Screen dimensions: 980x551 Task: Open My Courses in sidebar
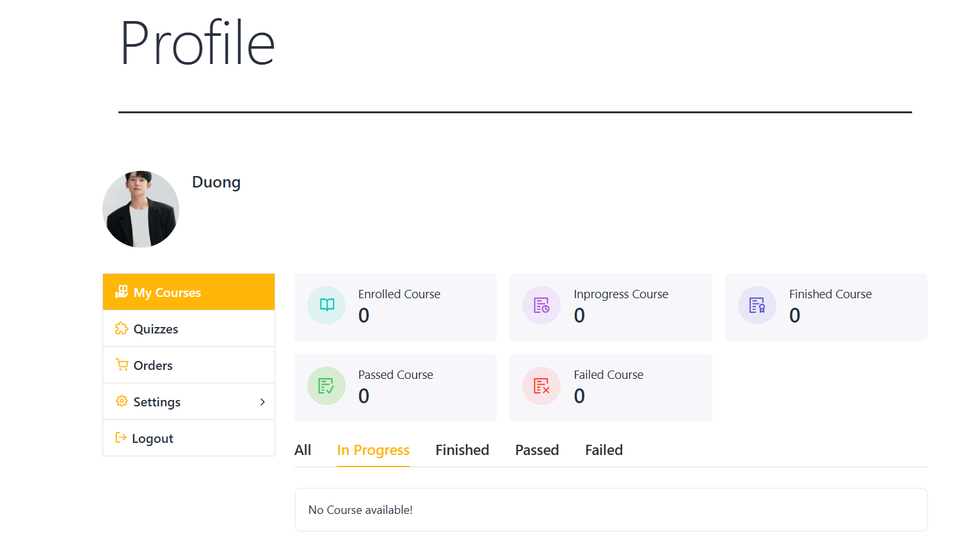(x=167, y=292)
